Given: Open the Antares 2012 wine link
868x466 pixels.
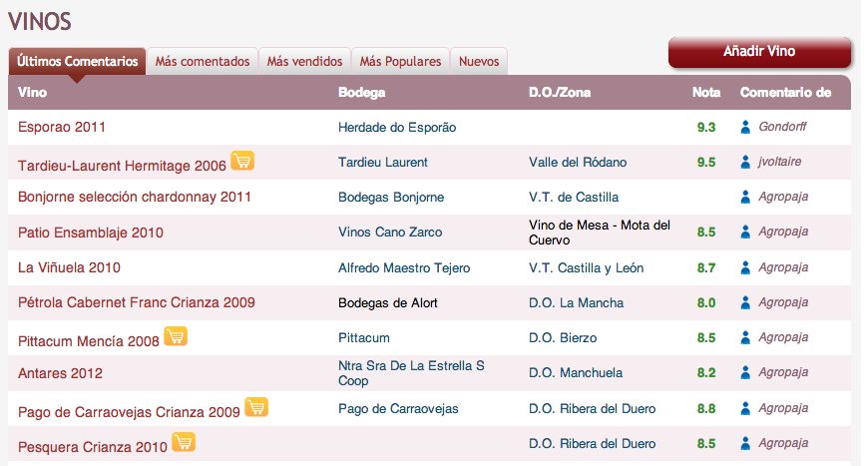Looking at the screenshot, I should click(x=60, y=373).
